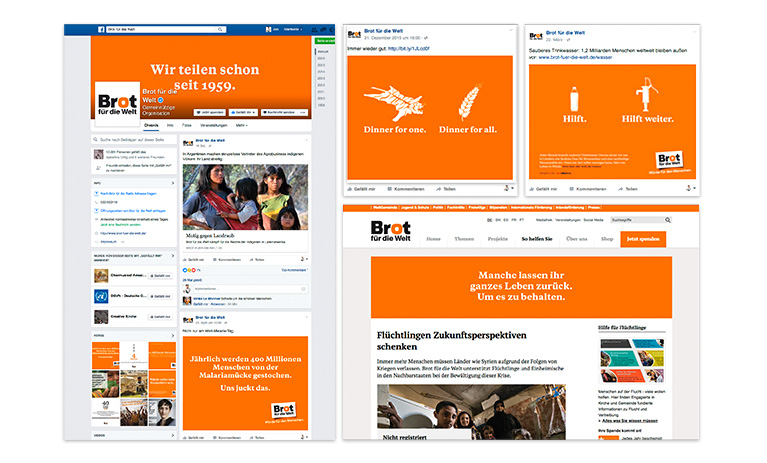Open options chevron on the Trinkwasser post
The image size is (767, 463).
click(x=694, y=32)
